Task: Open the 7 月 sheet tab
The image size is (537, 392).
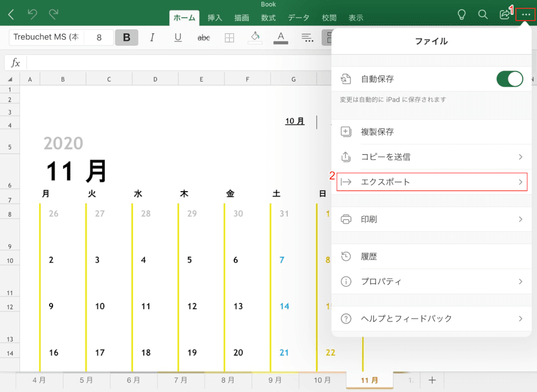Action: point(180,380)
